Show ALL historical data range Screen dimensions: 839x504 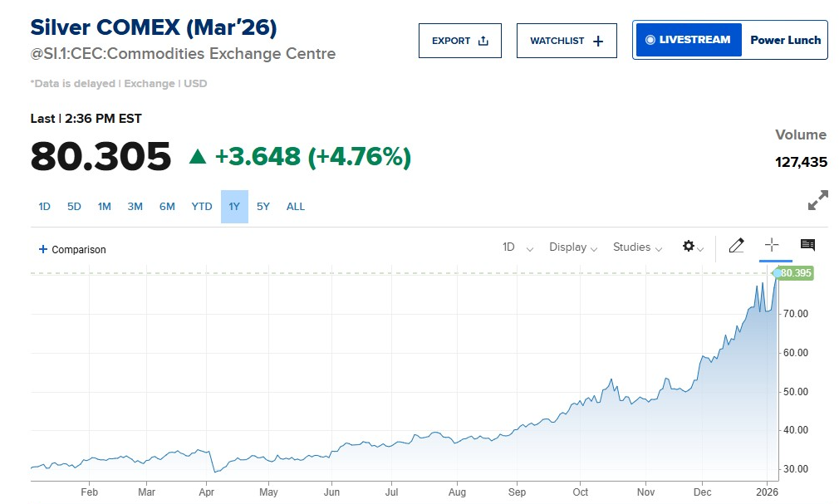click(x=296, y=207)
